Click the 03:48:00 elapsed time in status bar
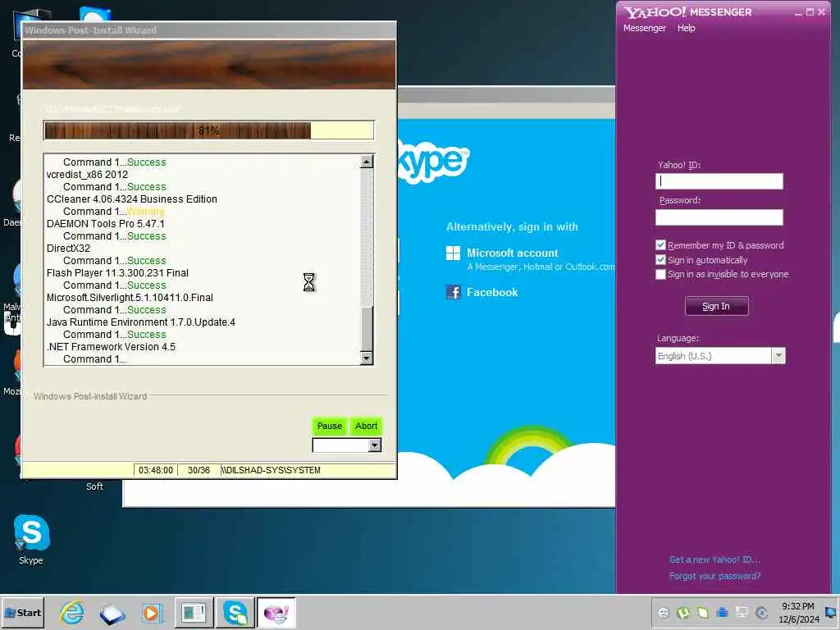This screenshot has height=630, width=840. pyautogui.click(x=156, y=470)
